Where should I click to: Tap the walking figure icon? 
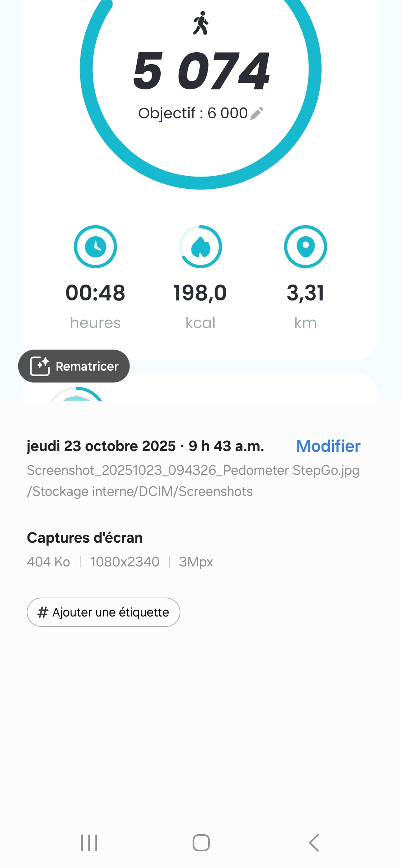pyautogui.click(x=201, y=23)
